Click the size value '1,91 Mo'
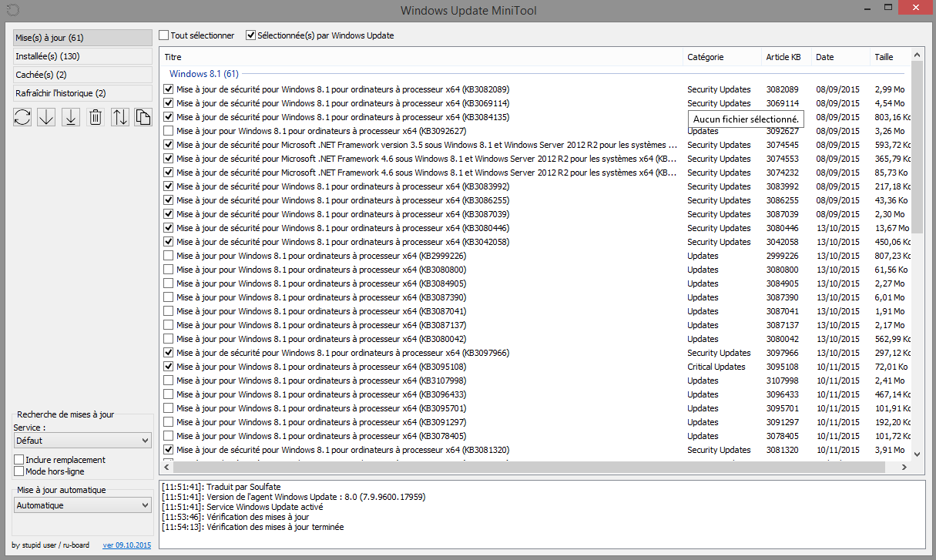This screenshot has width=936, height=560. click(x=890, y=311)
